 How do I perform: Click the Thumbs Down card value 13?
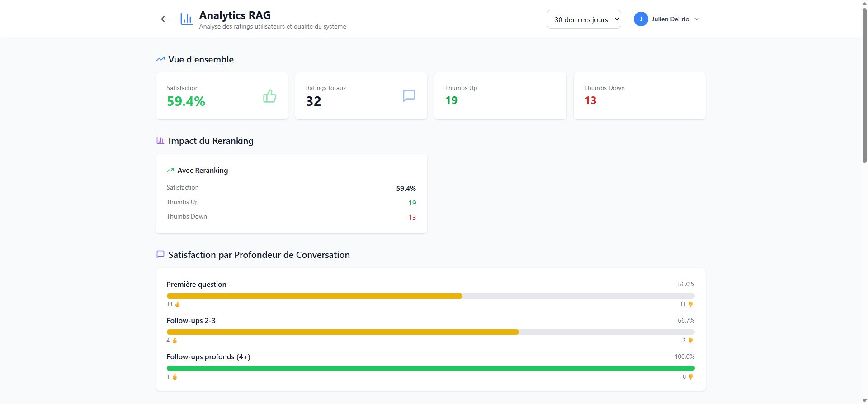(x=590, y=100)
